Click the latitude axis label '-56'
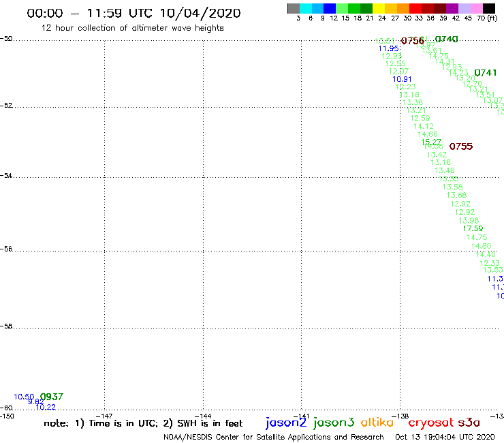The height and width of the screenshot is (443, 504). (x=6, y=249)
